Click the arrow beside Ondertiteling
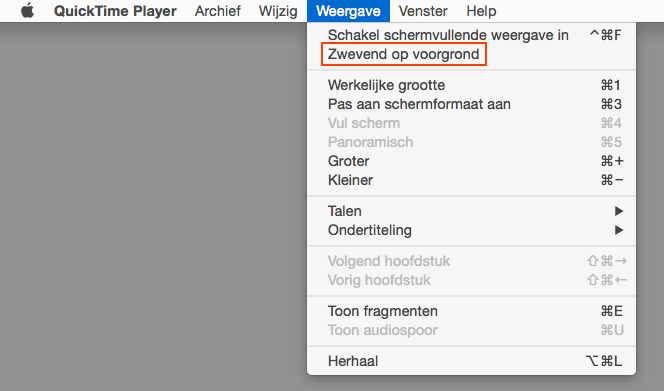Image resolution: width=664 pixels, height=391 pixels. point(619,230)
